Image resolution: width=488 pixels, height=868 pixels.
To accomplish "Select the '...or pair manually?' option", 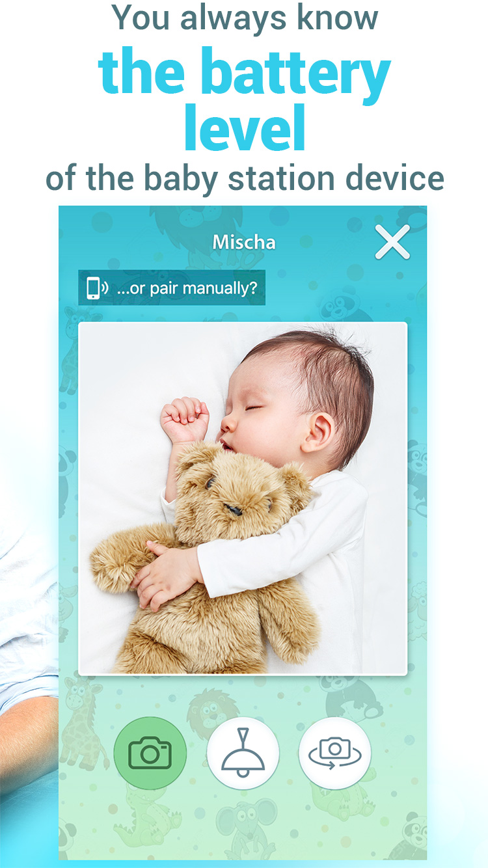I will pyautogui.click(x=187, y=288).
